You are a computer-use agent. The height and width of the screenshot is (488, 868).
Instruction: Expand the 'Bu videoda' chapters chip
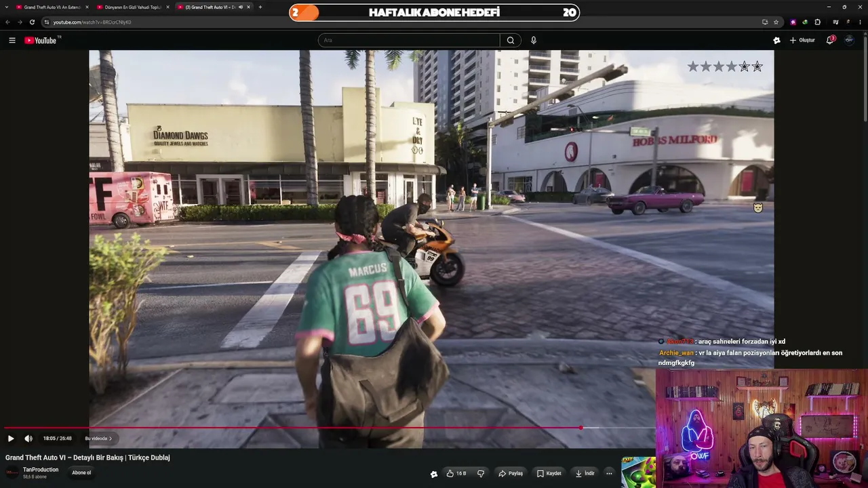point(98,439)
